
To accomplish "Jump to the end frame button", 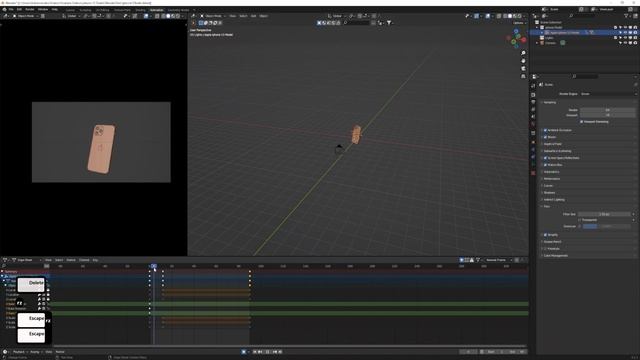I will pyautogui.click(x=280, y=352).
